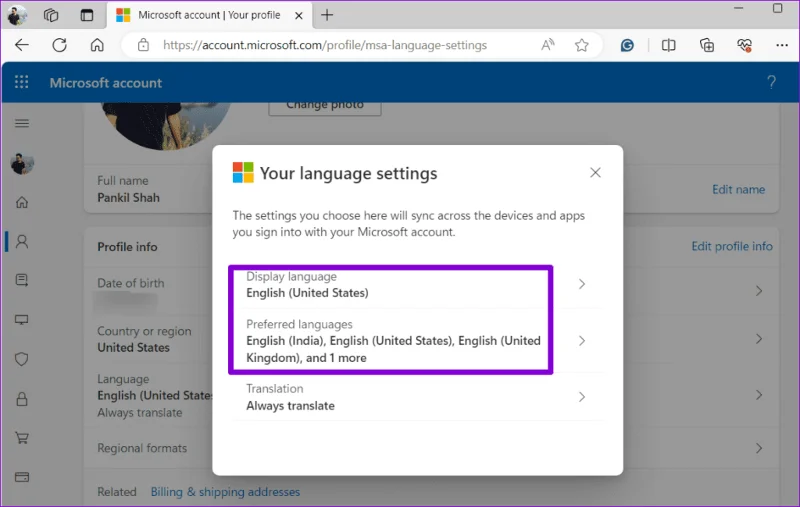Click the Edit profile info link
Screen dimensions: 800x507
pos(732,246)
